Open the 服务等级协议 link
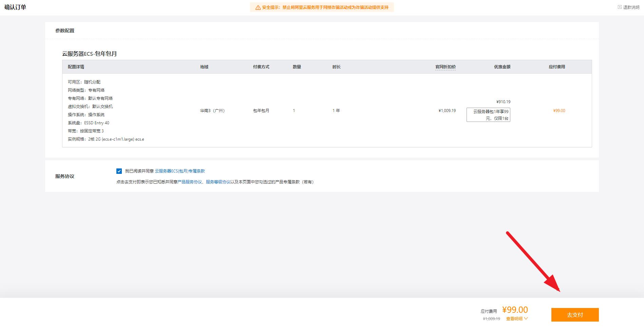Image resolution: width=644 pixels, height=327 pixels. (218, 182)
